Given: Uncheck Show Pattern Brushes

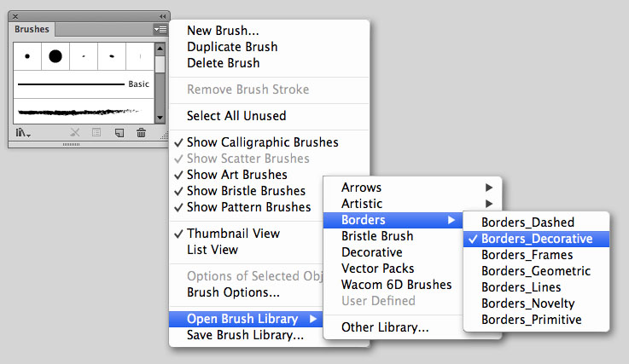Looking at the screenshot, I should coord(248,207).
